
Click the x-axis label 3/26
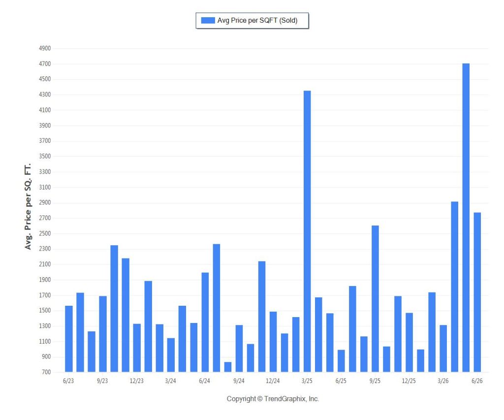(x=443, y=381)
